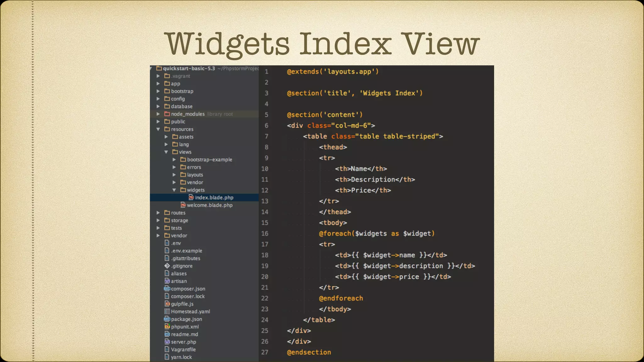Image resolution: width=644 pixels, height=362 pixels.
Task: Click the 'Widgets Index' title string
Action: pyautogui.click(x=389, y=93)
